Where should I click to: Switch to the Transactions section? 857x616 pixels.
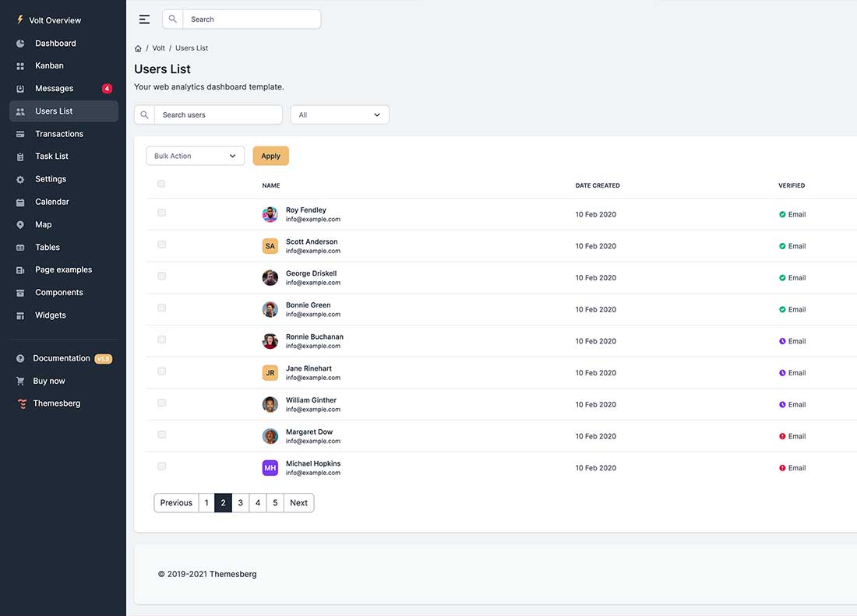(x=19, y=133)
